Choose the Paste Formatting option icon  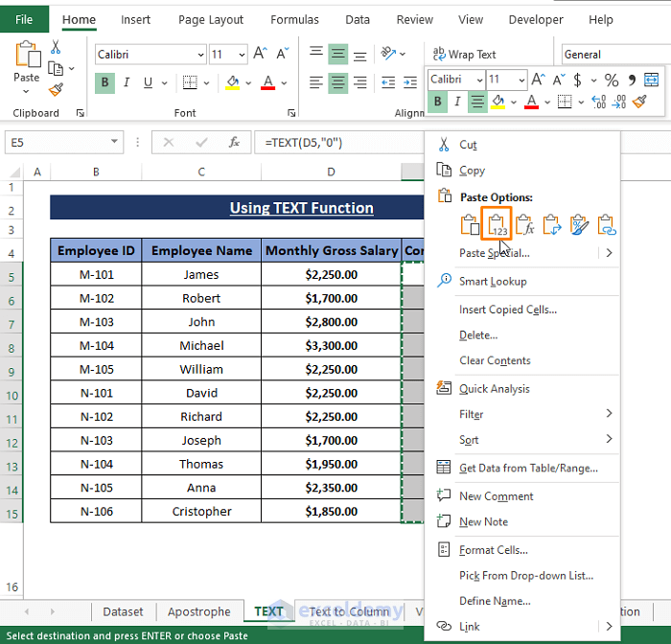tap(579, 225)
